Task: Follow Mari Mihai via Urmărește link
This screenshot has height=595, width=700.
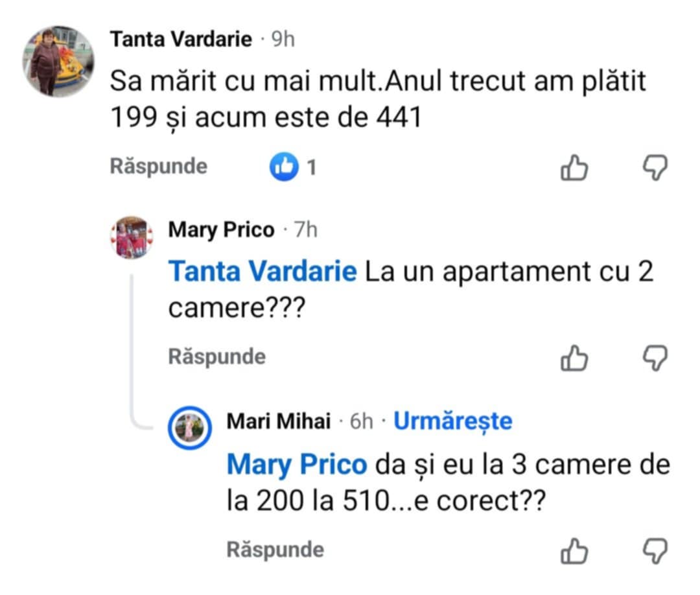Action: tap(453, 421)
